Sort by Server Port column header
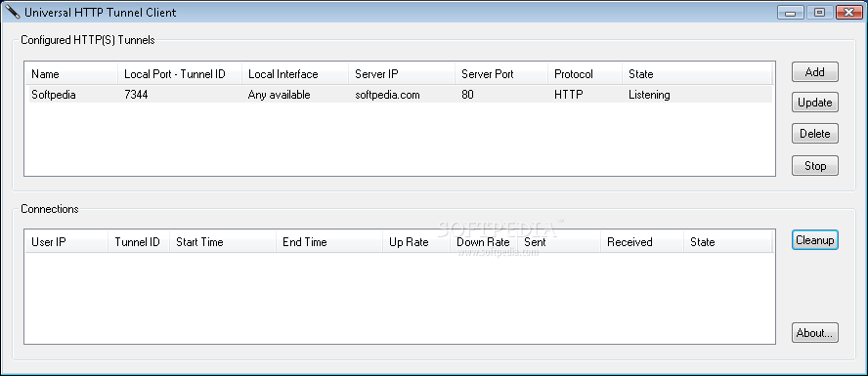868x376 pixels. [x=501, y=74]
